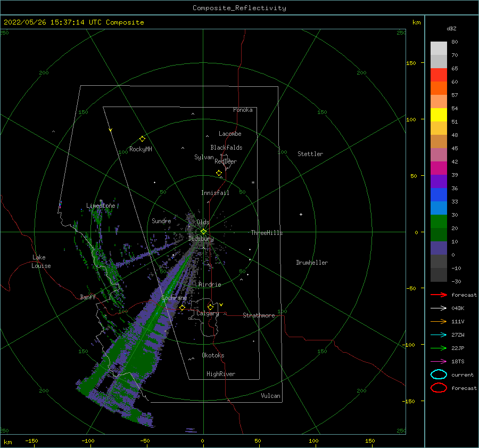The image size is (479, 448).
Task: Click the yellow diamond marker below RedDeer
Action: coord(219,173)
